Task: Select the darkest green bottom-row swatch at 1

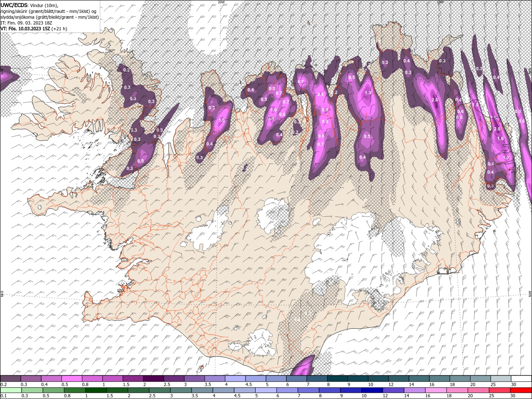Action: pos(96,390)
